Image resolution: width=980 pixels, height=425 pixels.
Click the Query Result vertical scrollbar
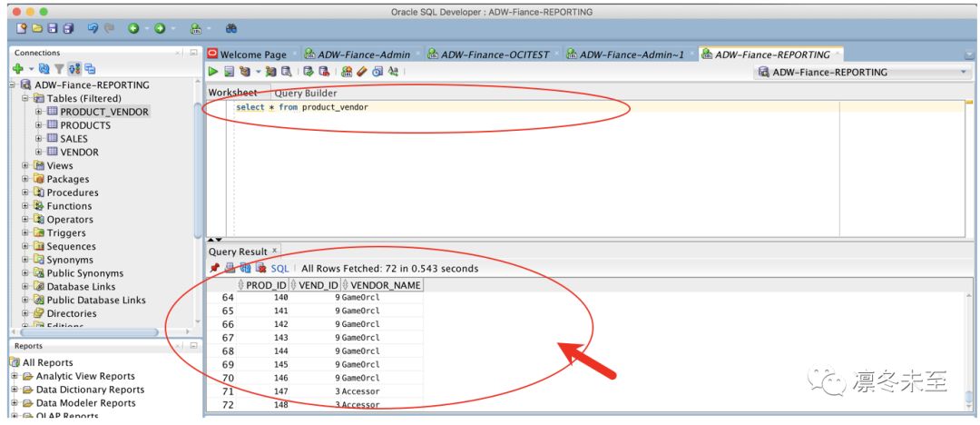[968, 397]
